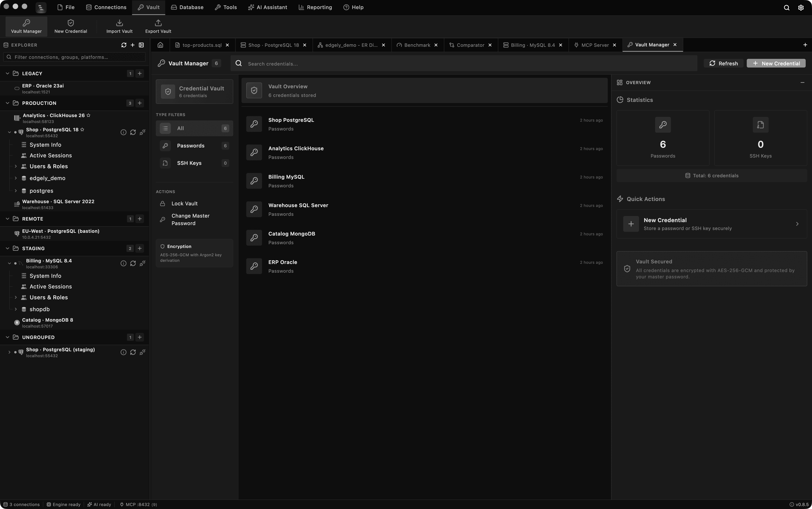812x509 pixels.
Task: Switch to the top-products.sql tab
Action: [202, 45]
